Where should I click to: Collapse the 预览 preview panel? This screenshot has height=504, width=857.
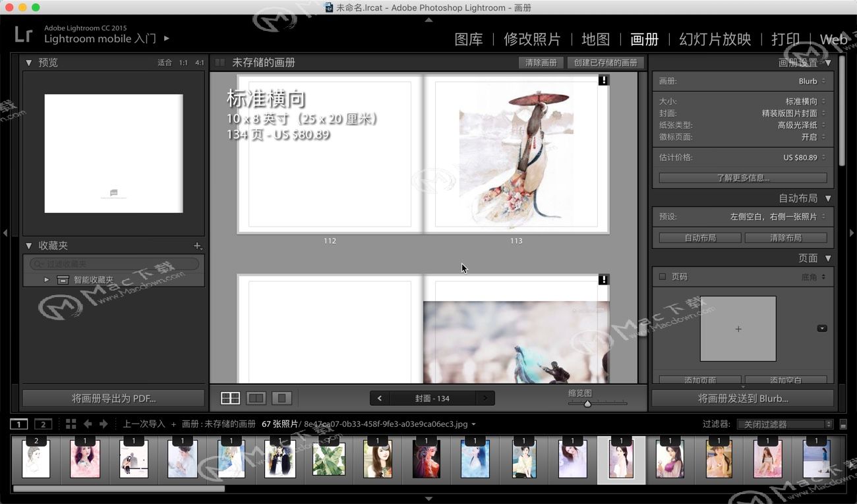[28, 63]
